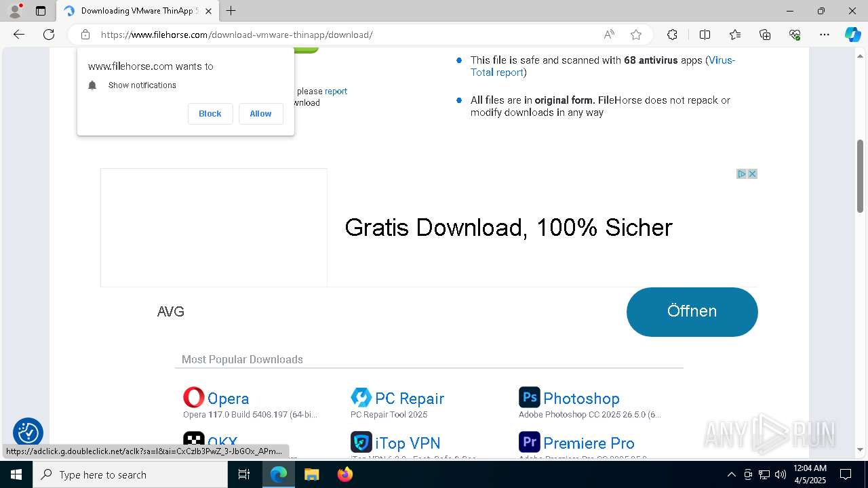Image resolution: width=868 pixels, height=488 pixels.
Task: Click the page vertical scrollbar thumb
Action: [860, 176]
